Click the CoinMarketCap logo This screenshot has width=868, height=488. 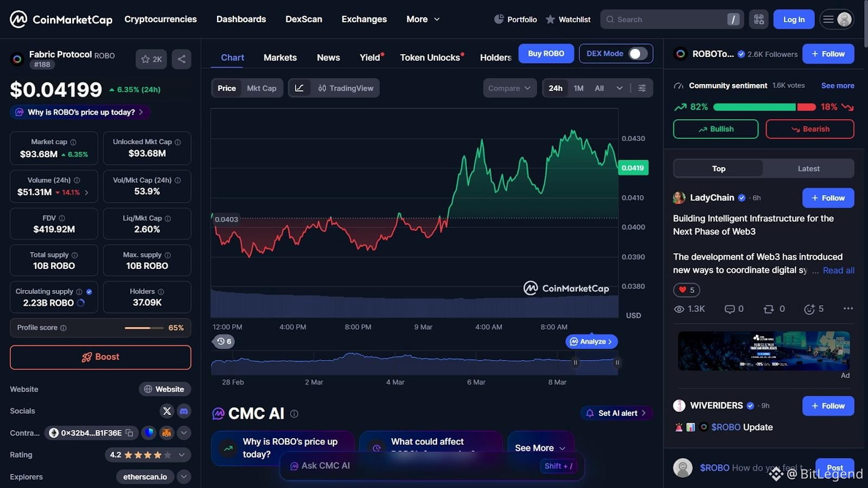coord(61,20)
